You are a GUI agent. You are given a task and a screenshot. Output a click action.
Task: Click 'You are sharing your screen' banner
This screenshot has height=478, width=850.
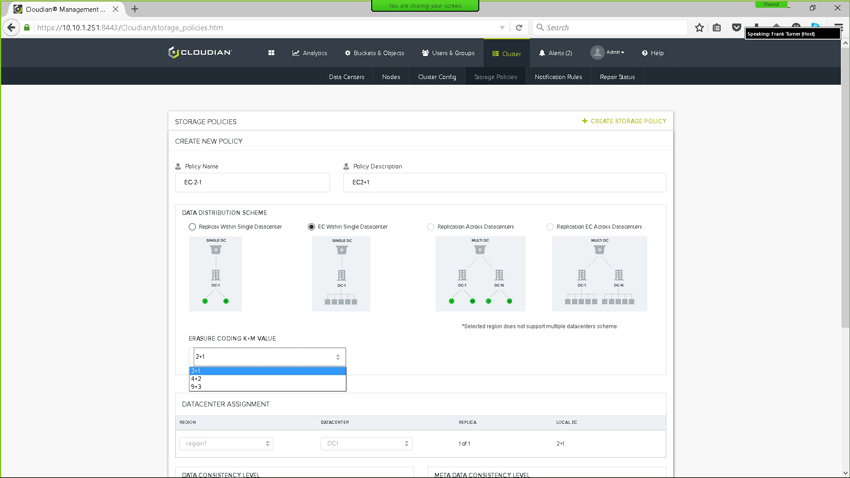pyautogui.click(x=425, y=5)
